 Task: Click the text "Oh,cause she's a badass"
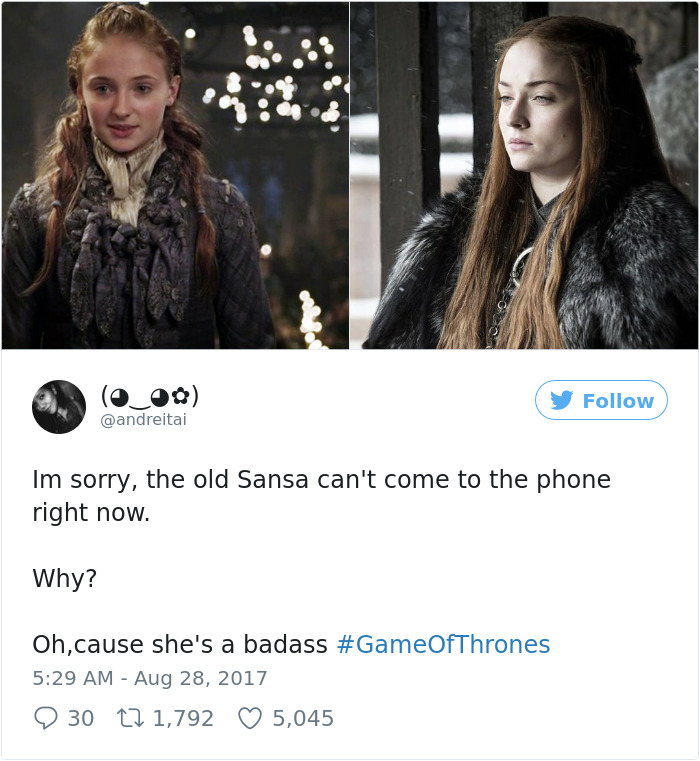pyautogui.click(x=180, y=645)
